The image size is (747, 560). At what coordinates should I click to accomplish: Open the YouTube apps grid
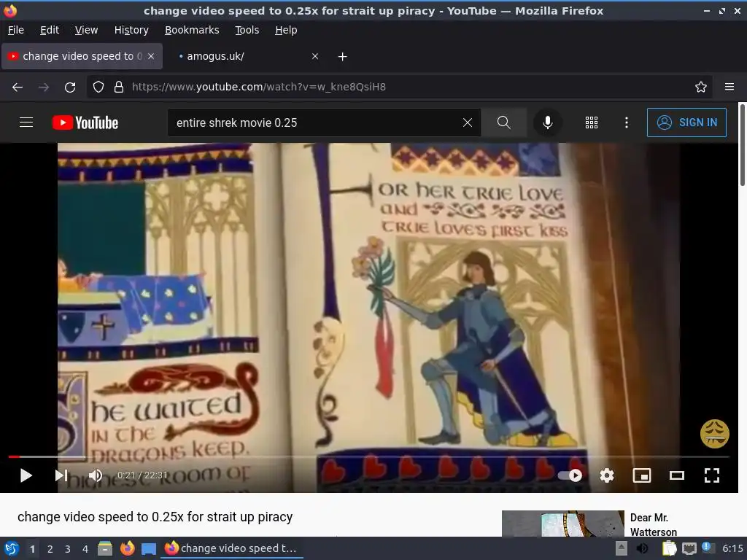[591, 122]
